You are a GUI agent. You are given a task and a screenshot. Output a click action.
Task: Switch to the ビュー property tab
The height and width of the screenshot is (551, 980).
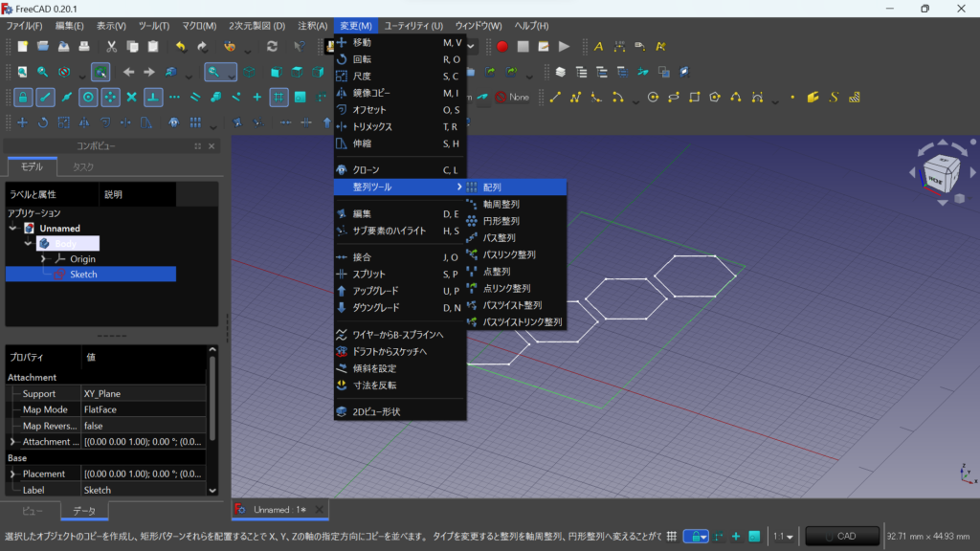(x=33, y=511)
